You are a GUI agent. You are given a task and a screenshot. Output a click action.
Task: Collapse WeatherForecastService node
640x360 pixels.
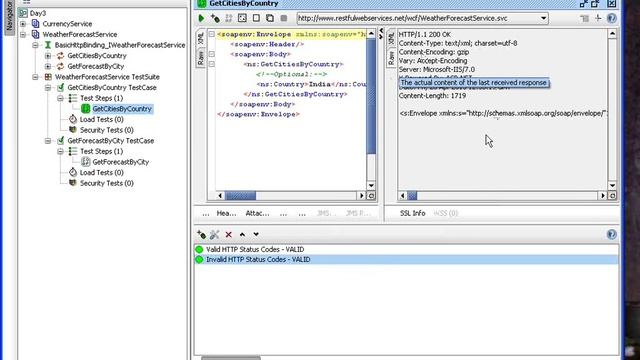pos(23,34)
